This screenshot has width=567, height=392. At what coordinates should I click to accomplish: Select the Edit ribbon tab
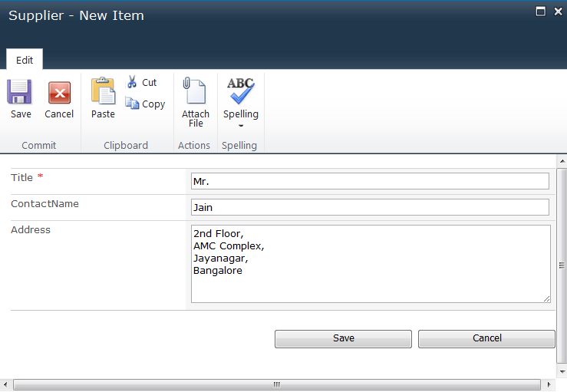pyautogui.click(x=25, y=60)
